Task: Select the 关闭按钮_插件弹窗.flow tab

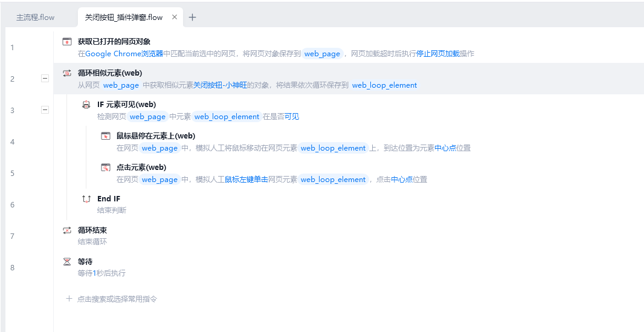Action: [x=124, y=18]
